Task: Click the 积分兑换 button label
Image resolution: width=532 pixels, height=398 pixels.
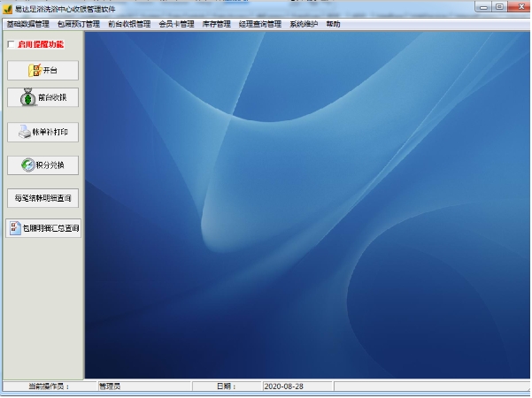Action: click(x=50, y=165)
